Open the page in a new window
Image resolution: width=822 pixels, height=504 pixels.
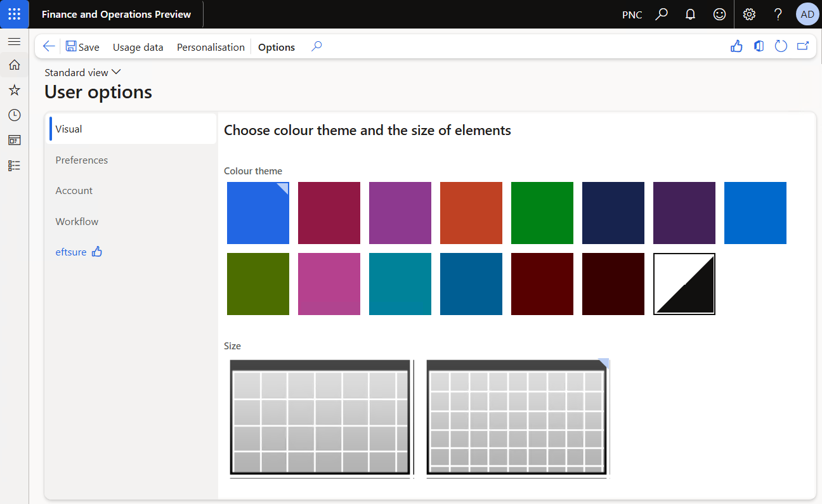click(x=803, y=46)
